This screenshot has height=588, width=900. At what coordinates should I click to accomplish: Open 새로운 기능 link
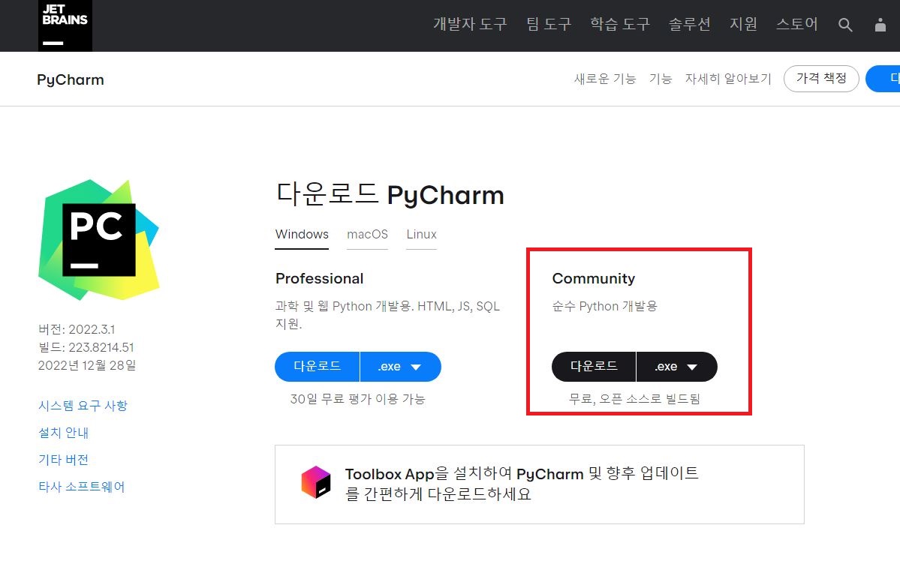[605, 79]
